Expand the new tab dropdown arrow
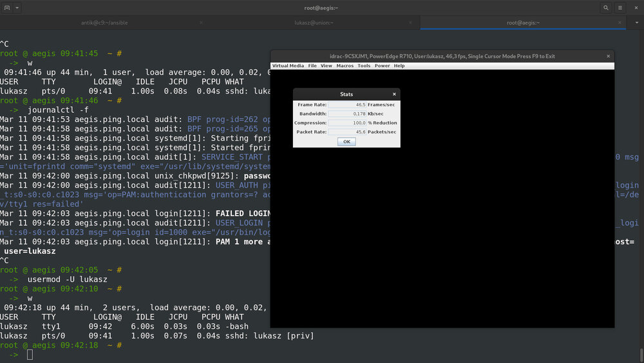The image size is (644, 363). [17, 8]
